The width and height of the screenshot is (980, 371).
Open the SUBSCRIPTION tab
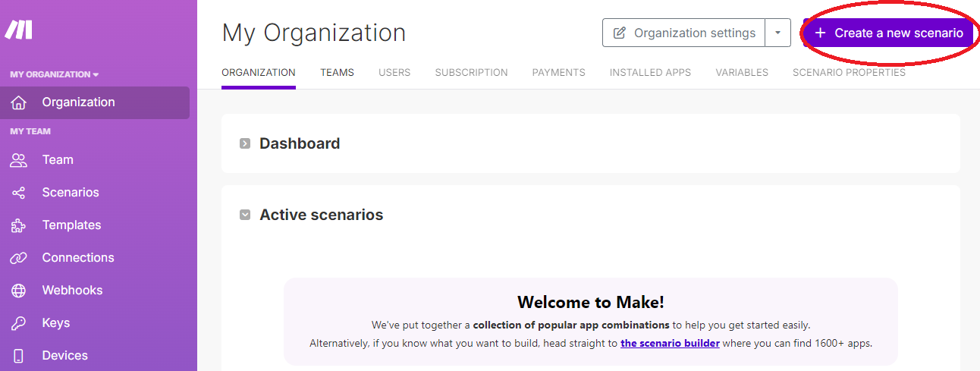[471, 73]
